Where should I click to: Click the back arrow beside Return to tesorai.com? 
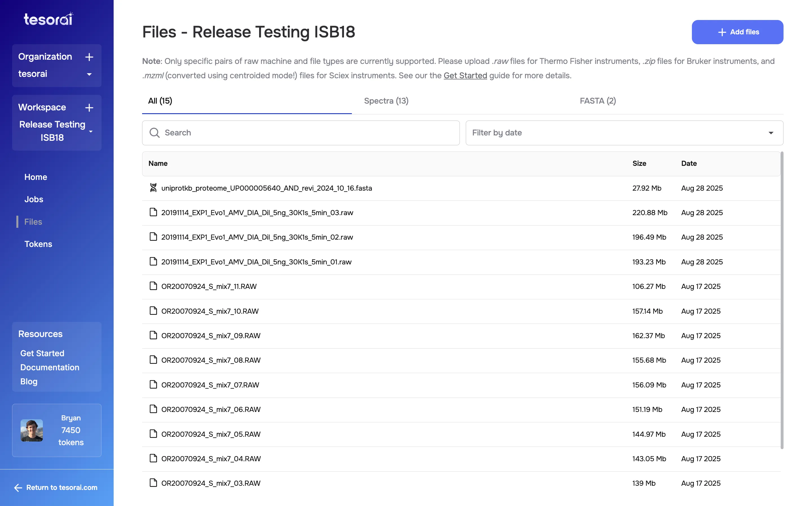[x=18, y=488]
